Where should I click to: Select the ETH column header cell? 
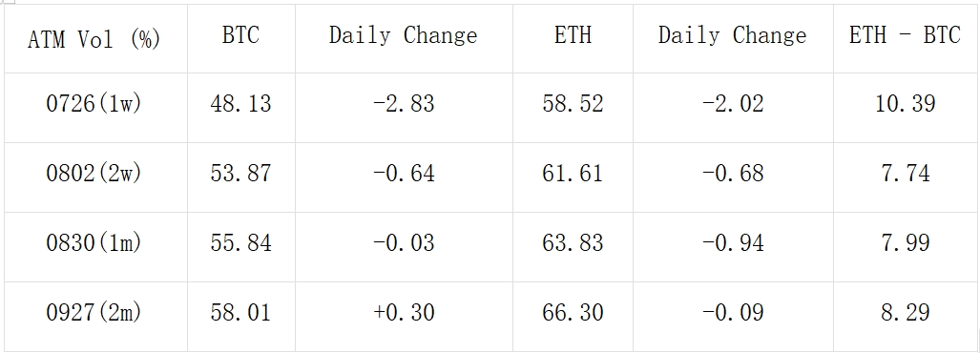tap(573, 39)
